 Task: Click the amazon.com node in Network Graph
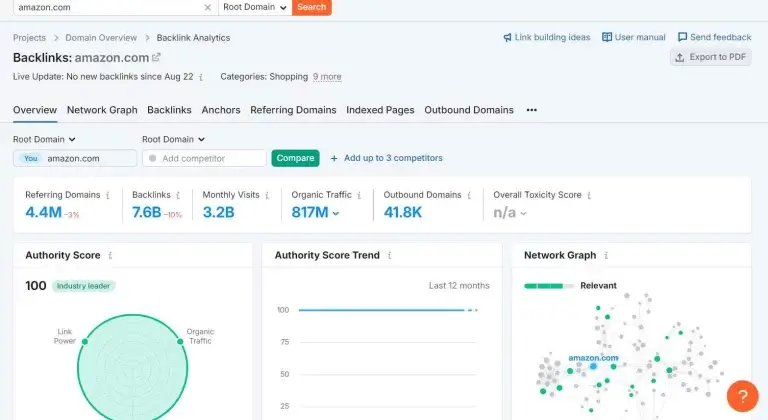tap(593, 366)
